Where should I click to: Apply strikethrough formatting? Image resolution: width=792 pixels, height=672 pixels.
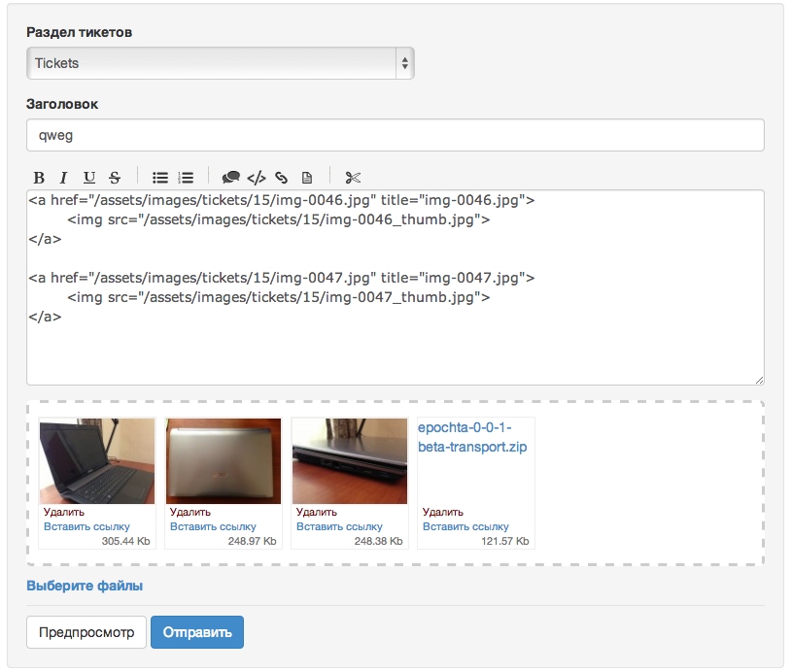pyautogui.click(x=115, y=178)
